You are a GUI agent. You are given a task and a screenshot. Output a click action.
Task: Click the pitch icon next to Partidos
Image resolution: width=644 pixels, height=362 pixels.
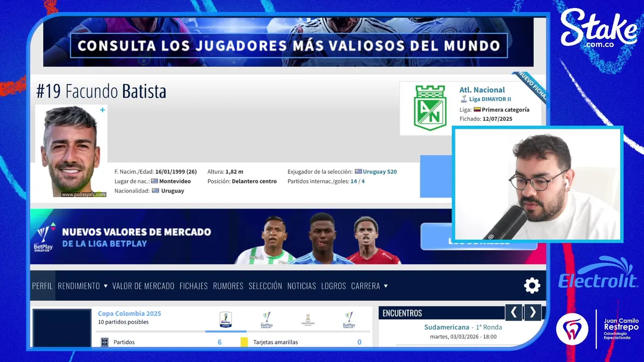(105, 342)
